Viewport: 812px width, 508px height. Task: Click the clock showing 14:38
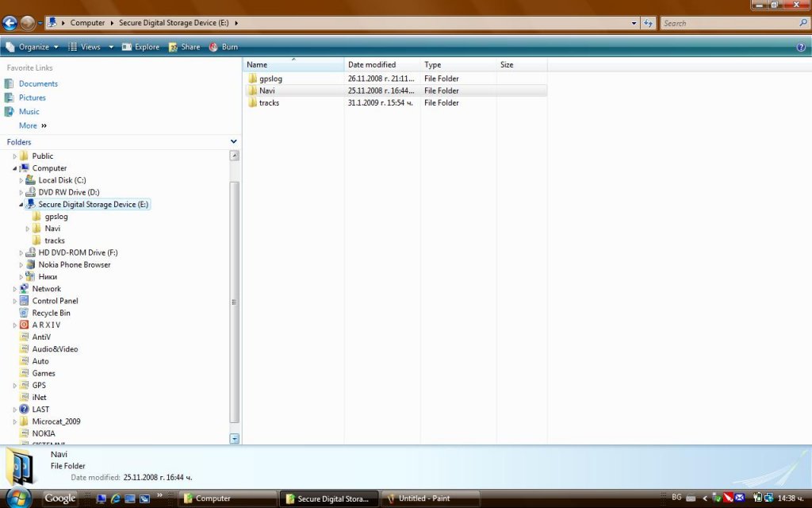[x=791, y=498]
